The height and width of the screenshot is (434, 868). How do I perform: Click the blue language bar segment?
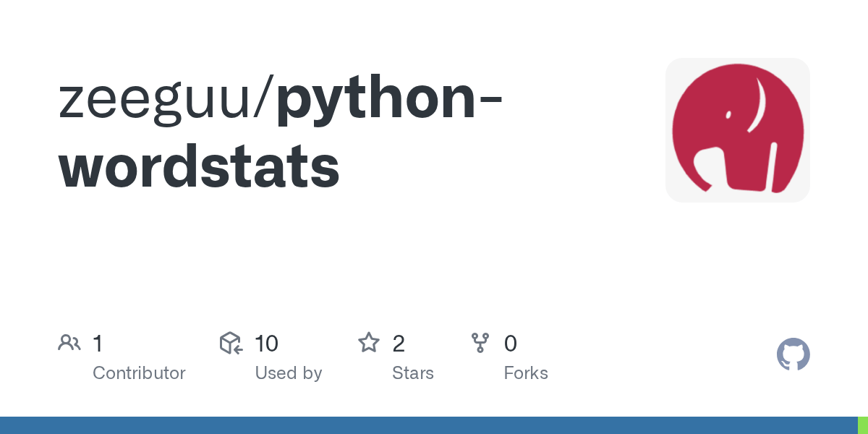[x=427, y=425]
